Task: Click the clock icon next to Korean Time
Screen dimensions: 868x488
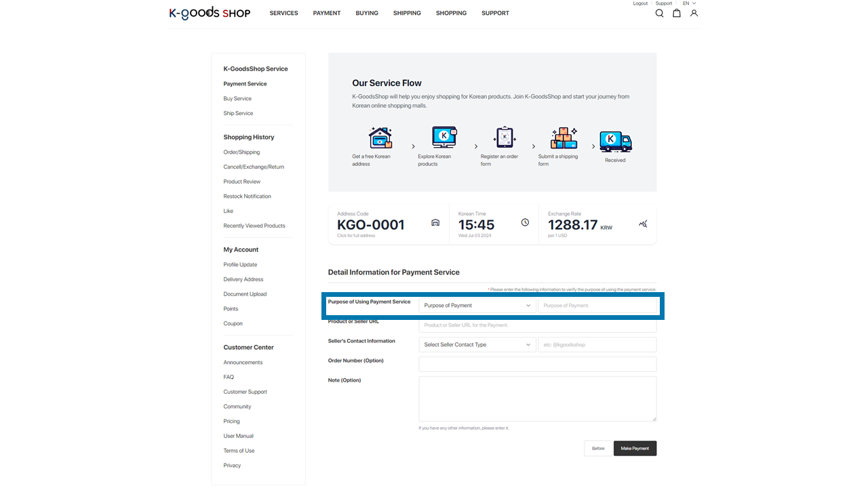Action: pyautogui.click(x=525, y=222)
